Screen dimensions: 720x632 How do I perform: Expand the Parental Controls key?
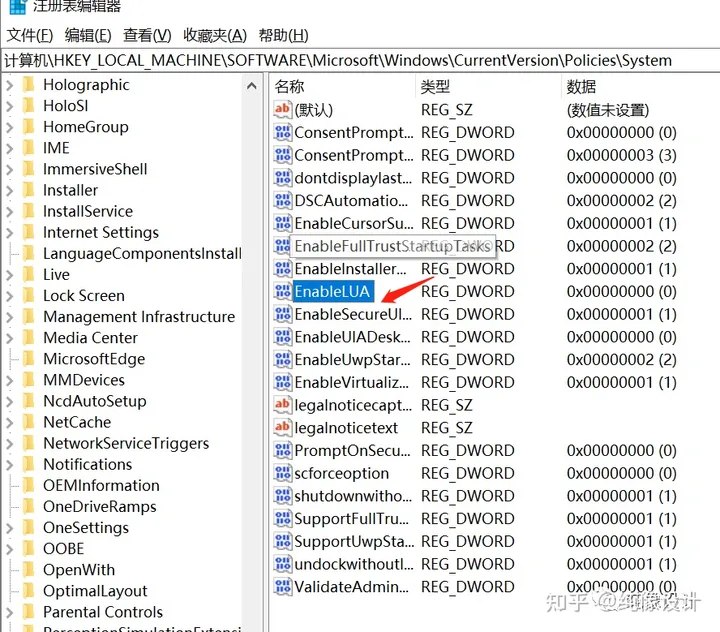point(10,613)
